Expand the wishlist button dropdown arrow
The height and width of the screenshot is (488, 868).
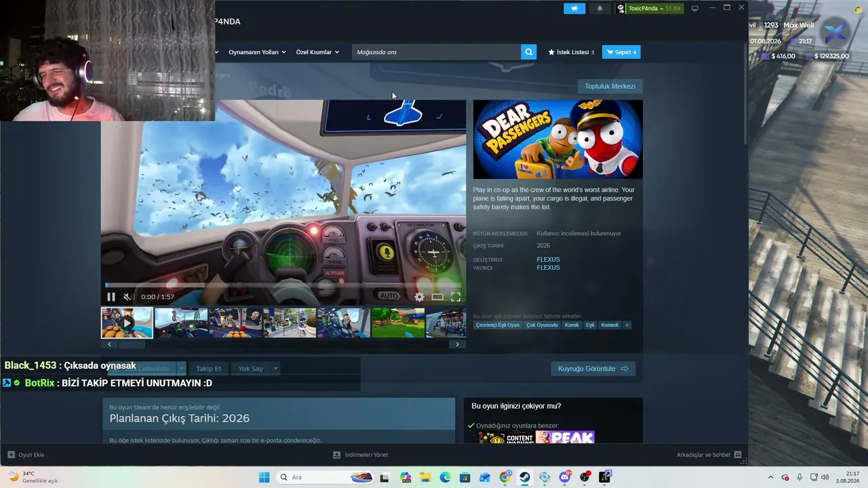coord(181,369)
